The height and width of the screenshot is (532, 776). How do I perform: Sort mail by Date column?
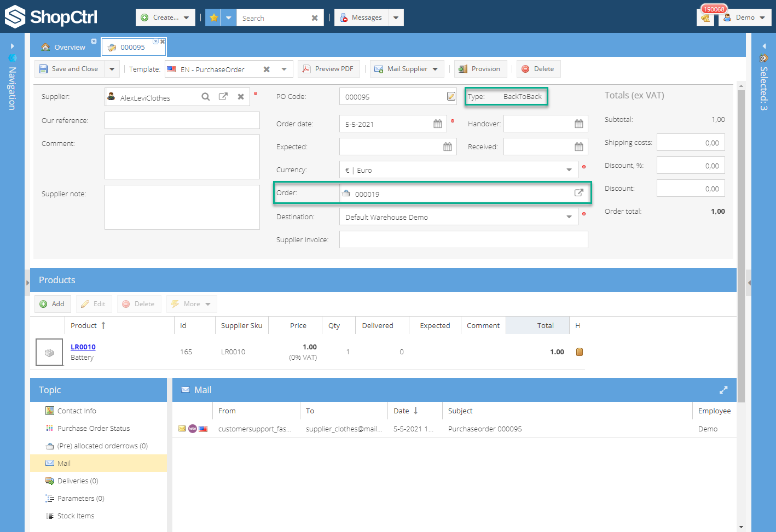tap(415, 411)
